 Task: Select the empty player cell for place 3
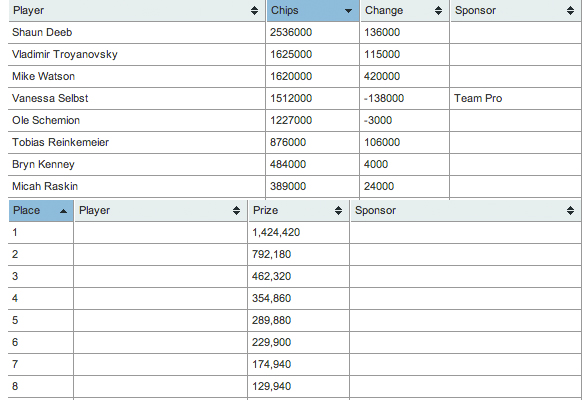pyautogui.click(x=160, y=276)
